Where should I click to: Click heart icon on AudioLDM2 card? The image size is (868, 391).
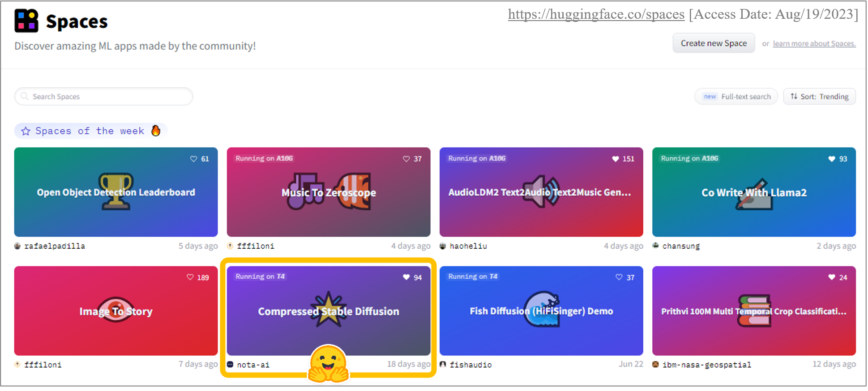(616, 159)
